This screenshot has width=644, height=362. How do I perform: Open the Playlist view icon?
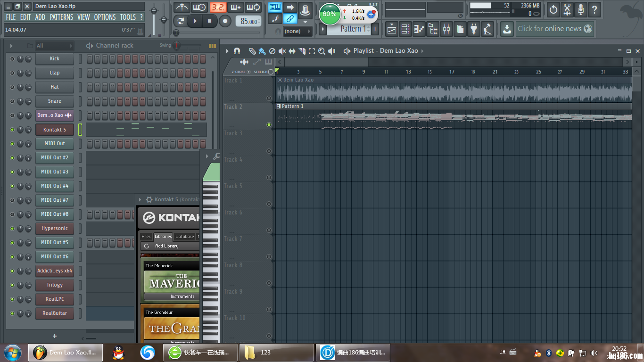(x=392, y=29)
